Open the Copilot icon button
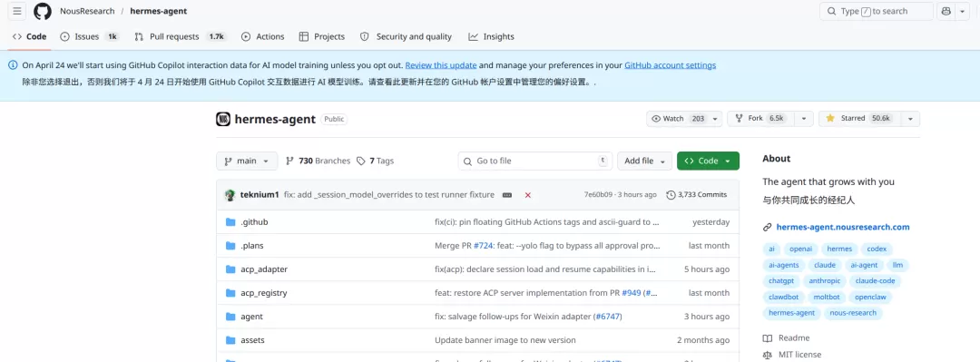Screen dimensions: 980x362 (x=946, y=11)
